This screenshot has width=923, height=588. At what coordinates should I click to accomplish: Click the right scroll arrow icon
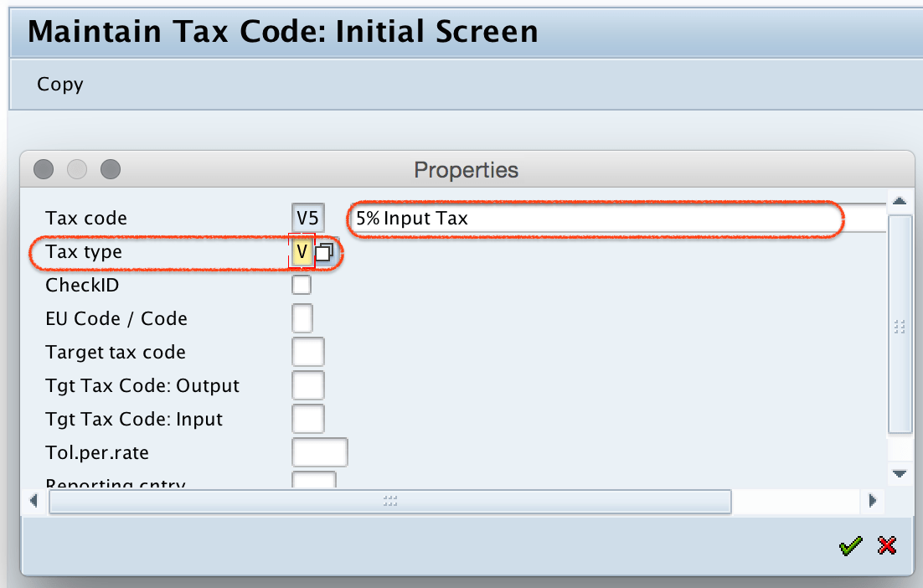click(872, 502)
